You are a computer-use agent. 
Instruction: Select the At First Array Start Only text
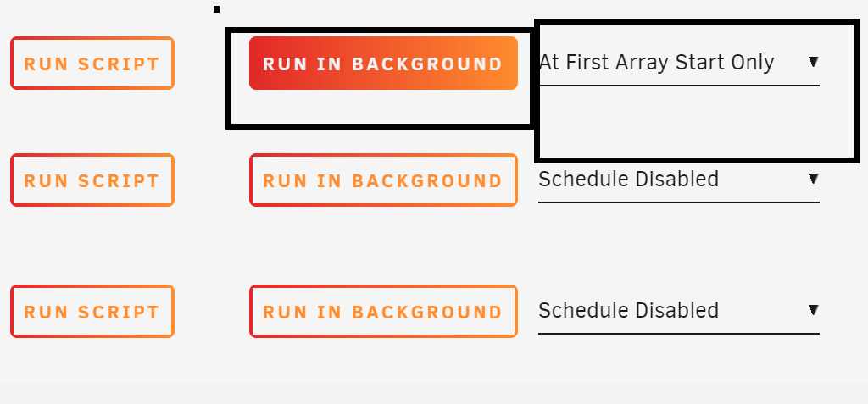[x=657, y=63]
